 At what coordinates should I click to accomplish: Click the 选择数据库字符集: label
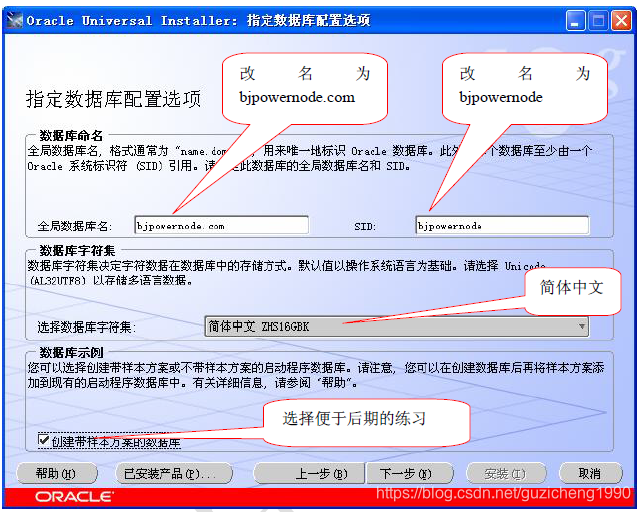click(x=86, y=327)
